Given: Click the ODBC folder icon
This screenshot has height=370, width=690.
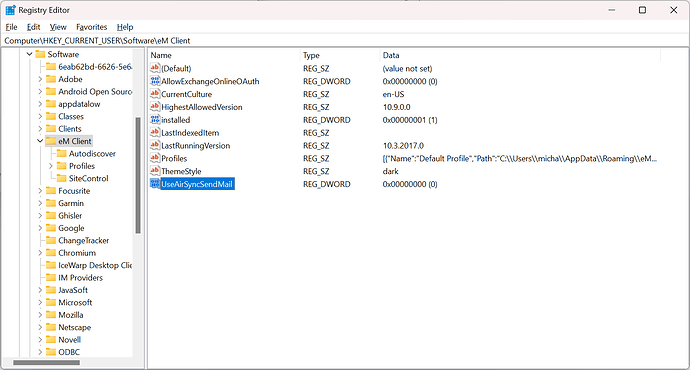Looking at the screenshot, I should tap(51, 352).
